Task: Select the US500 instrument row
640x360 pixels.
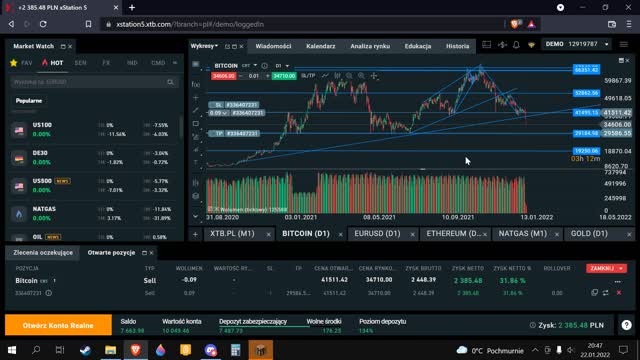Action: 93,185
